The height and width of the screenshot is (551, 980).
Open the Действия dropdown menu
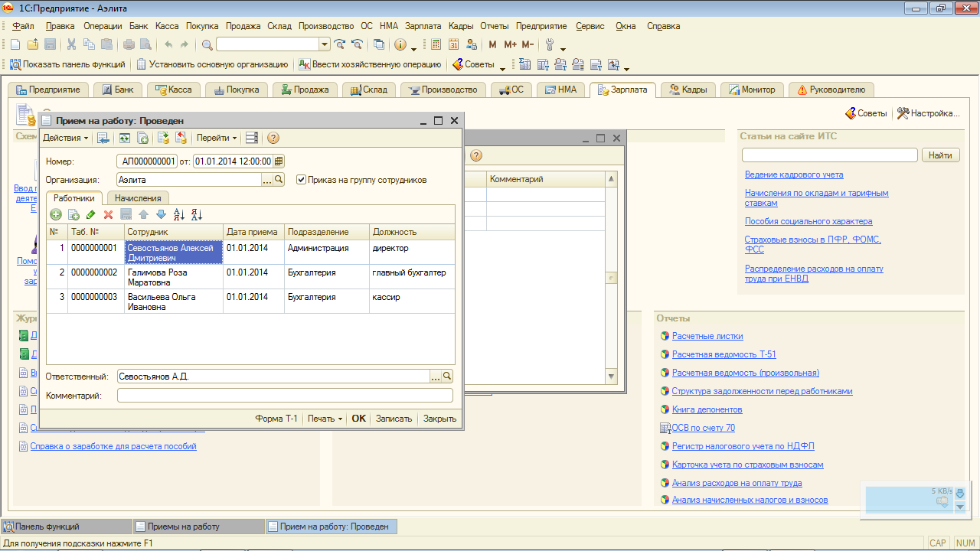point(66,138)
